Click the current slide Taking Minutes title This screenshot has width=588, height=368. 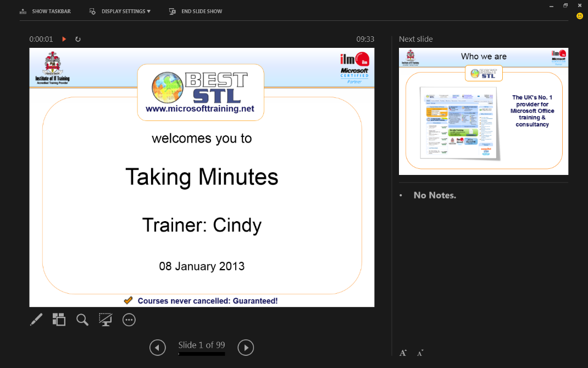202,177
